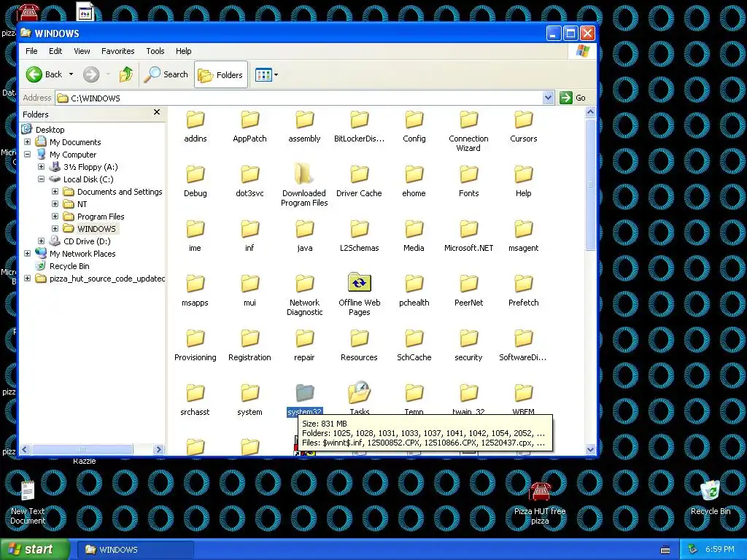The height and width of the screenshot is (560, 747).
Task: Toggle the Folders pane button
Action: point(221,75)
